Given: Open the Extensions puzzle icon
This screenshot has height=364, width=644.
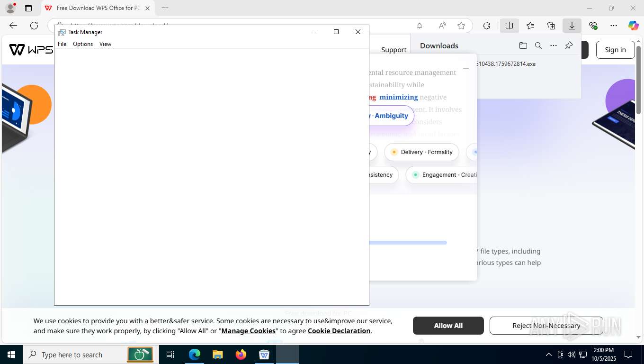Looking at the screenshot, I should [x=486, y=26].
